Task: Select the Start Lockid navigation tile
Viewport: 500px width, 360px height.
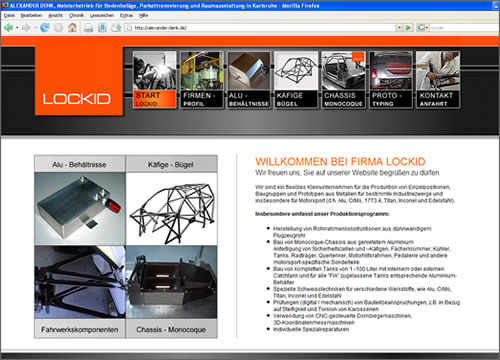Action: (x=154, y=80)
